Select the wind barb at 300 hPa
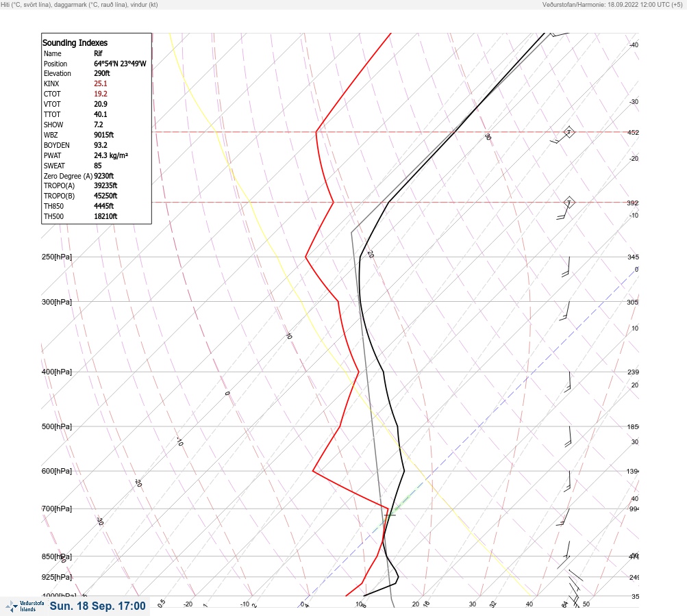The width and height of the screenshot is (687, 616). coord(565,311)
